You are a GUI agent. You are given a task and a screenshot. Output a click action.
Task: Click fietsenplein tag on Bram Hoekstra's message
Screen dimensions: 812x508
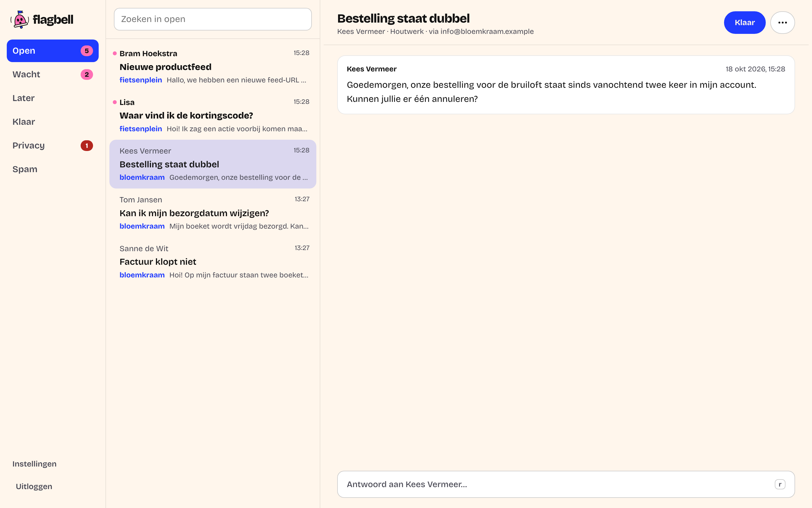tap(141, 80)
